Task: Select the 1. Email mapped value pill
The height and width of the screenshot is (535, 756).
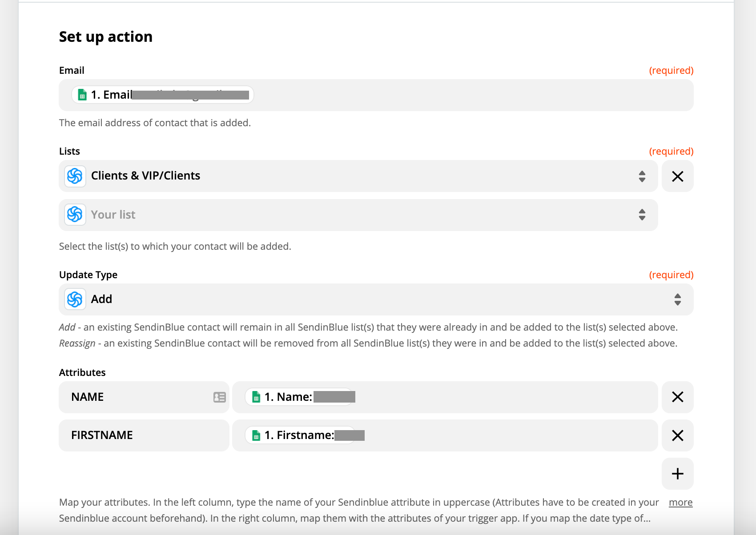Action: click(x=163, y=95)
